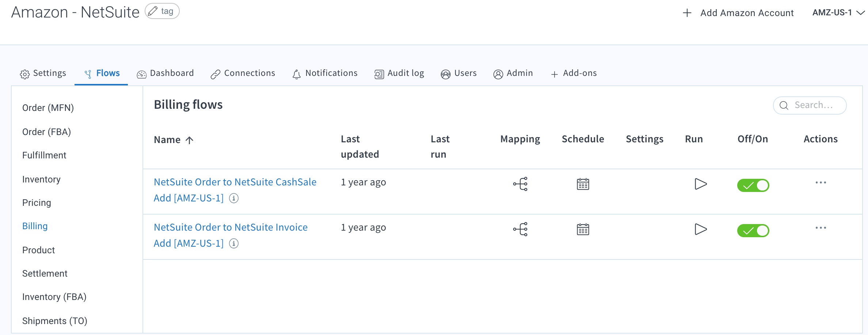Click the Amazon - NetSuite title

[x=75, y=12]
